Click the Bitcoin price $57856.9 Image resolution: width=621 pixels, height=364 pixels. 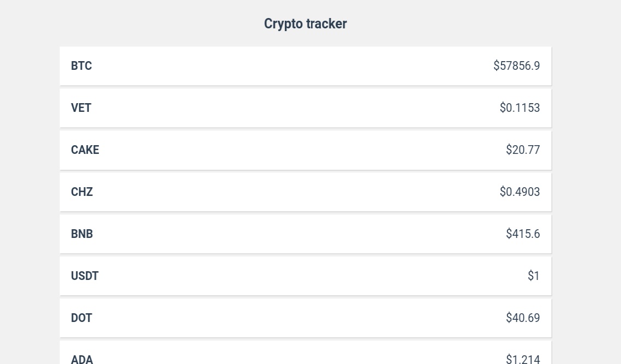point(516,66)
